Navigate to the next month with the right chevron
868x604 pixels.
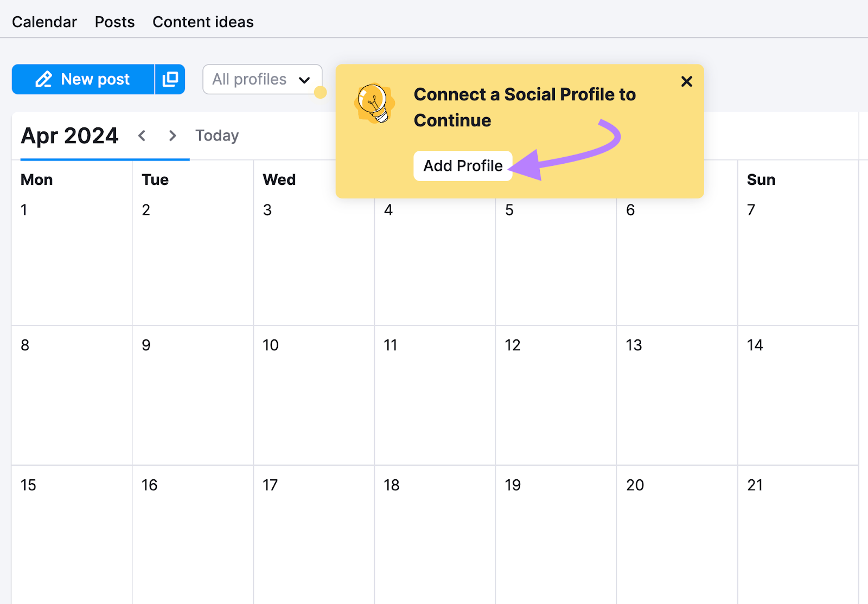click(x=173, y=136)
